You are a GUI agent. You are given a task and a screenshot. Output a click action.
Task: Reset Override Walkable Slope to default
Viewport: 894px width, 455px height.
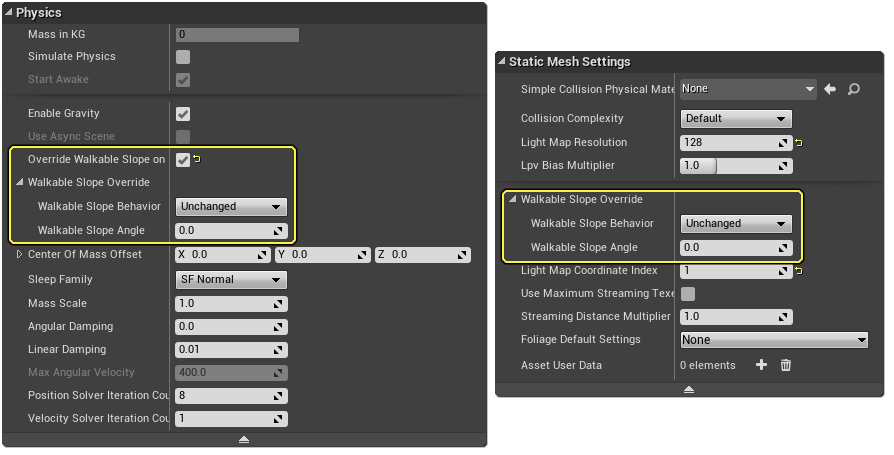pyautogui.click(x=197, y=159)
